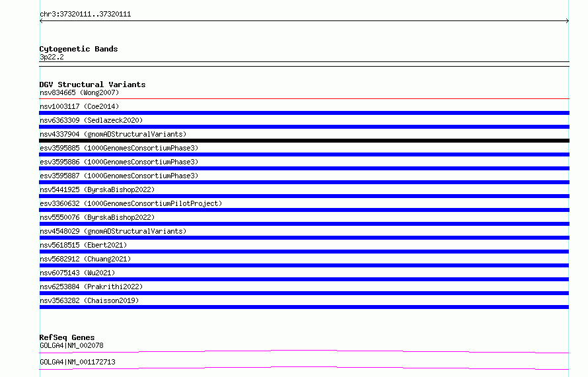This screenshot has width=588, height=377.
Task: Open nsv6253884 (Prakrithi2022) label
Action: pyautogui.click(x=91, y=287)
